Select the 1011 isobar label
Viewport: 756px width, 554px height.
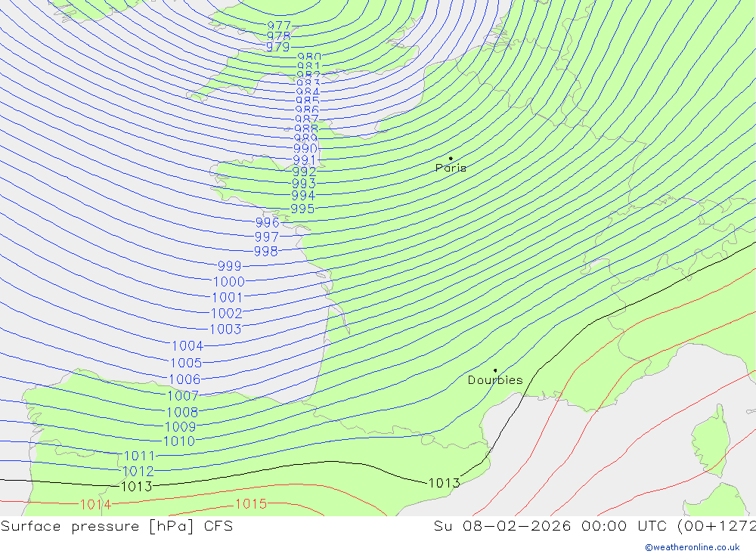pos(139,456)
